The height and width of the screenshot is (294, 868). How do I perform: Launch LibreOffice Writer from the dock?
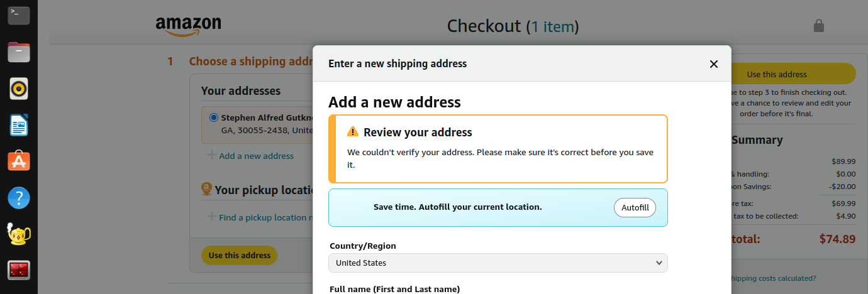point(19,125)
